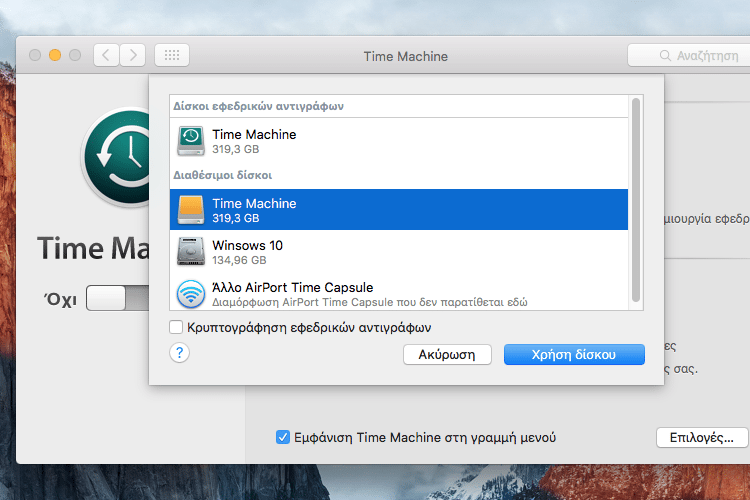Click the AirPort Time Capsule Wi-Fi icon

[x=191, y=294]
